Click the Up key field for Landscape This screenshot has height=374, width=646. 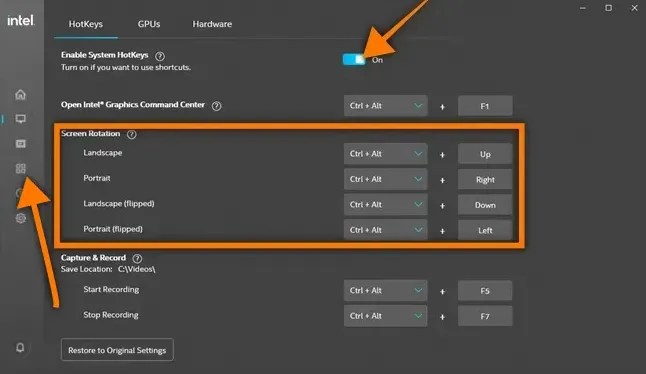pos(485,154)
